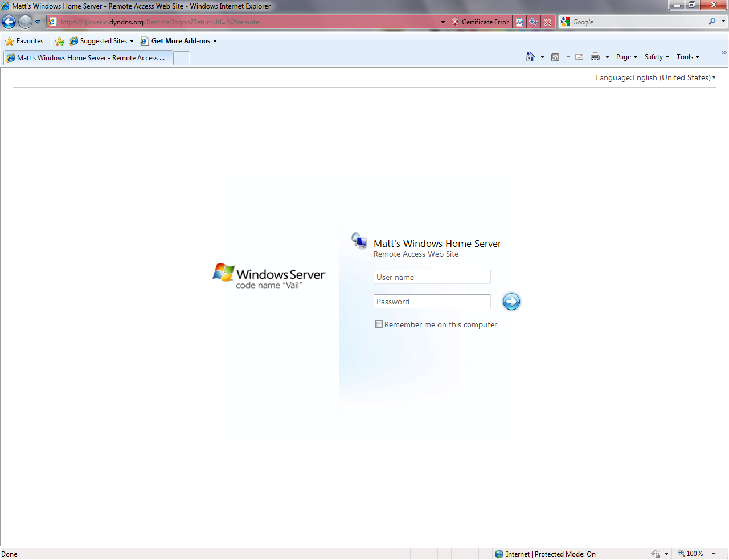Click the search magnifier icon
729x560 pixels.
(x=712, y=22)
